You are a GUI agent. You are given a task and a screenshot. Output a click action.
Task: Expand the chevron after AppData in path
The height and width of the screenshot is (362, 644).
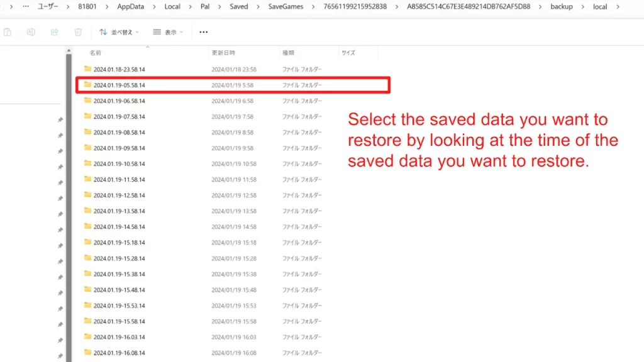pyautogui.click(x=154, y=6)
